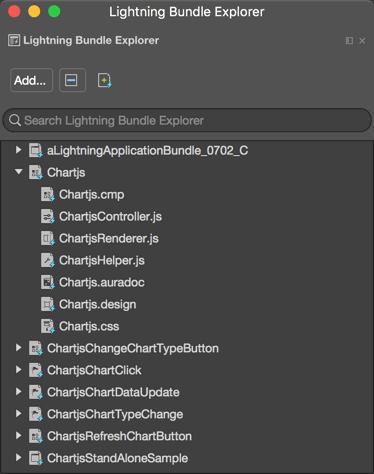Select the Chartjs.auradoc file name
This screenshot has width=374, height=474.
click(102, 283)
